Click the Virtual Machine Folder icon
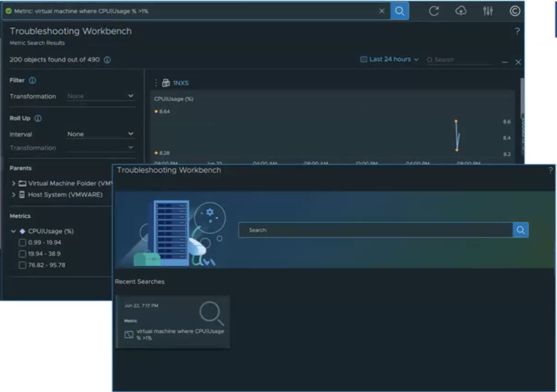The height and width of the screenshot is (392, 557). click(22, 183)
